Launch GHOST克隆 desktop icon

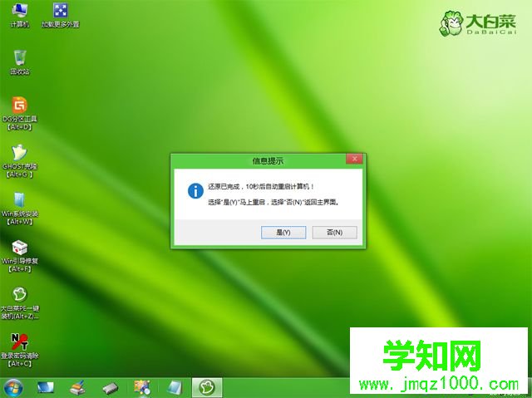pos(20,161)
